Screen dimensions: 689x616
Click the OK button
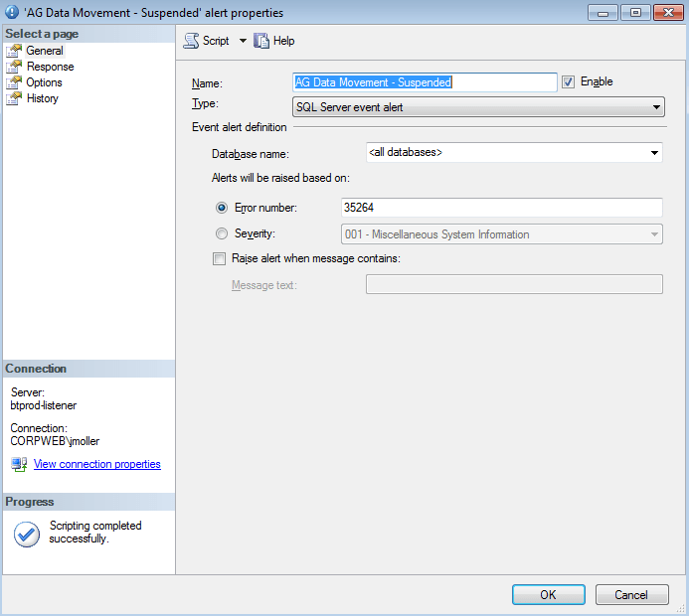pyautogui.click(x=548, y=594)
